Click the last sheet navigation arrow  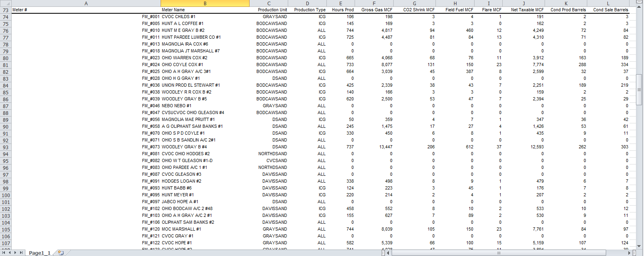click(21, 253)
